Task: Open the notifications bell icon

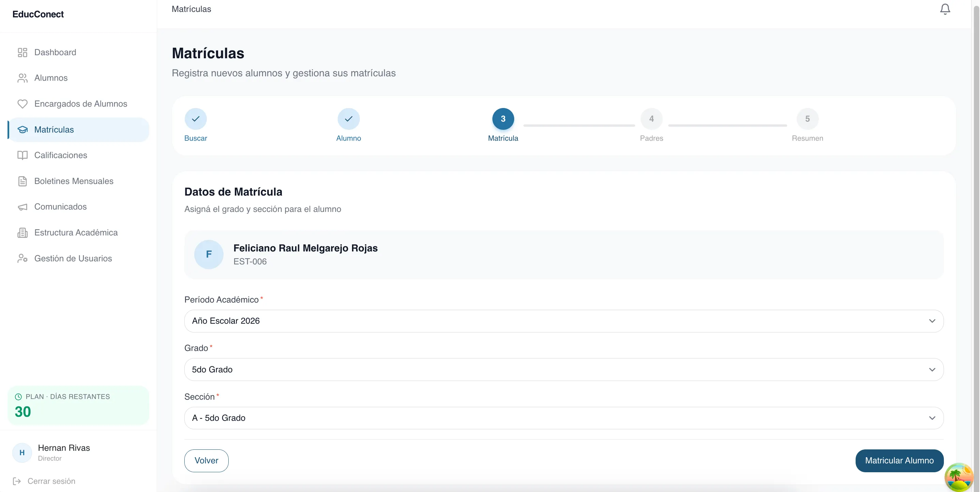Action: tap(945, 9)
